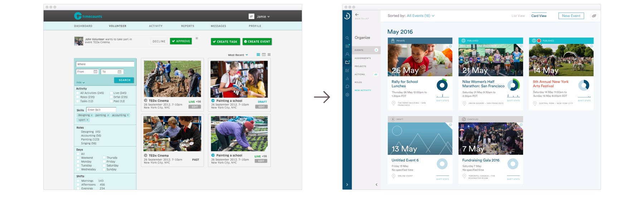Open the Activity tab
The height and width of the screenshot is (197, 644).
(156, 26)
